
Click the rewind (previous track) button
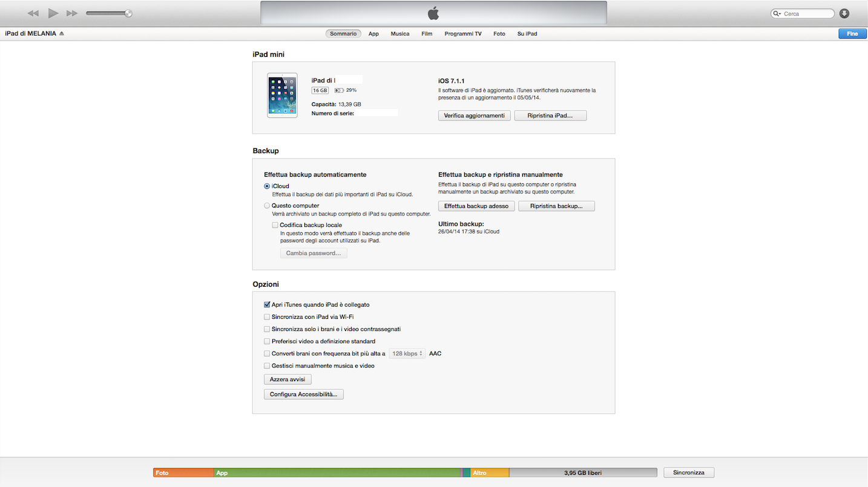[x=33, y=13]
